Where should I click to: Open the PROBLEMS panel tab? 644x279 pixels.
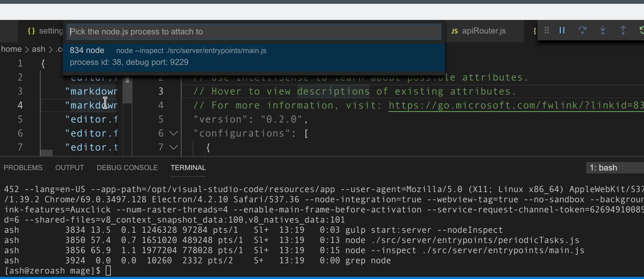pos(23,167)
